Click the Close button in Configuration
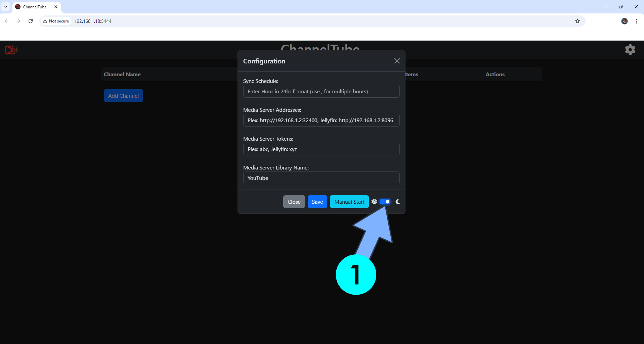 tap(294, 202)
